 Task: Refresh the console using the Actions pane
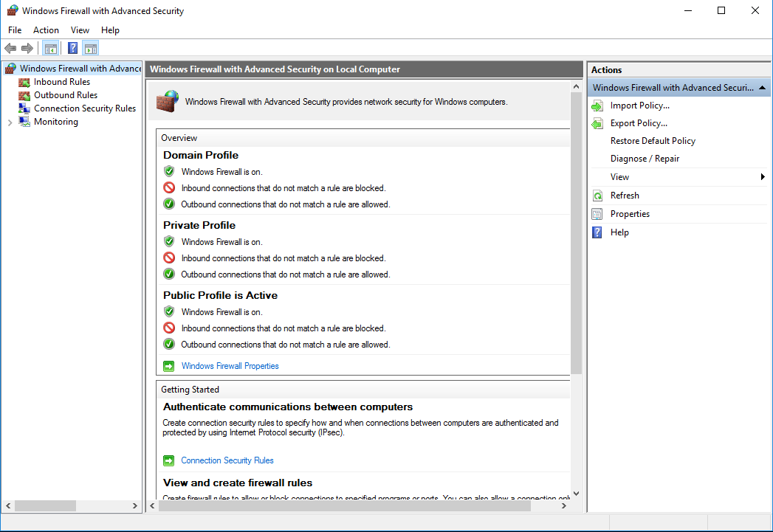[x=625, y=195]
